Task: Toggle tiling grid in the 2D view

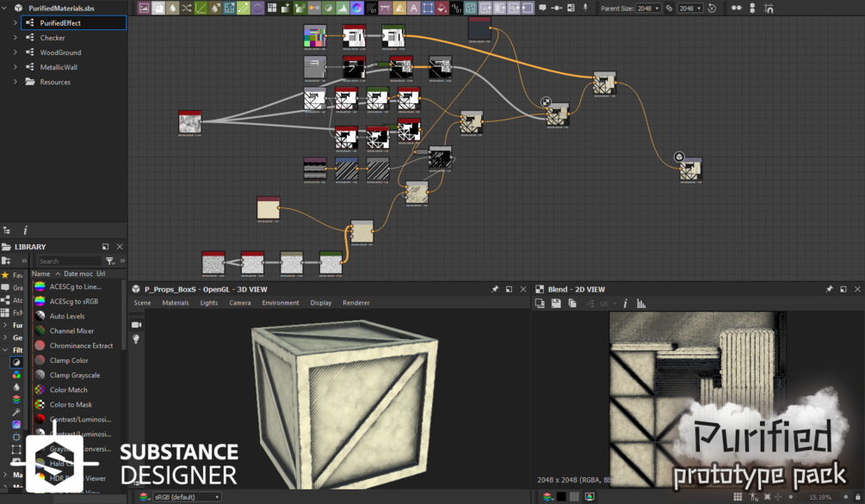Action: (x=738, y=497)
